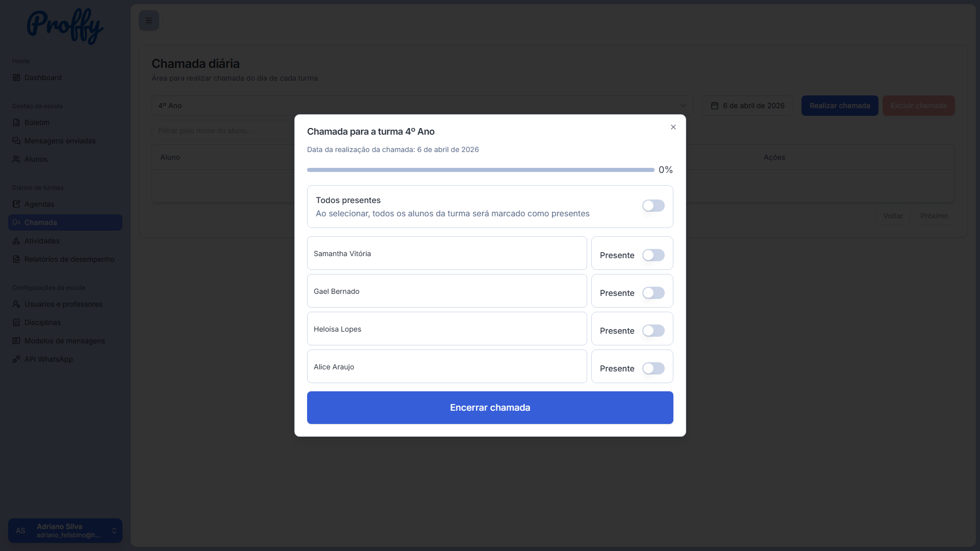The height and width of the screenshot is (551, 980).
Task: Click the Boletim document icon
Action: pyautogui.click(x=16, y=122)
